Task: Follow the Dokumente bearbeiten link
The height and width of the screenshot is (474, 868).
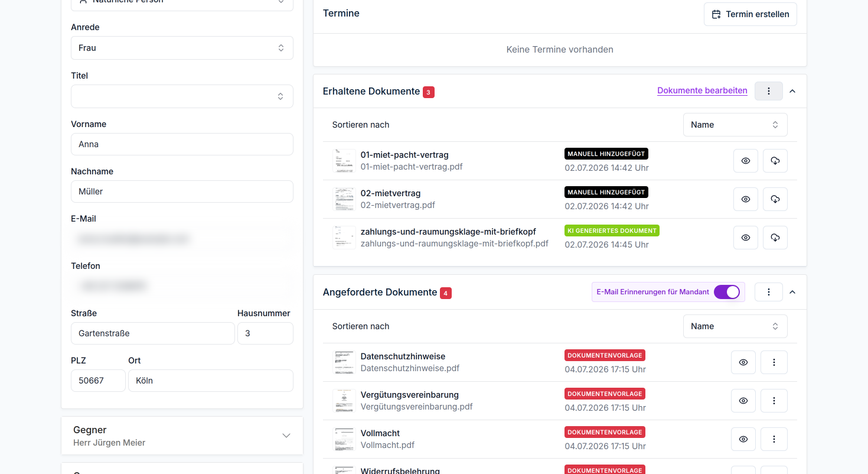Action: (x=702, y=90)
